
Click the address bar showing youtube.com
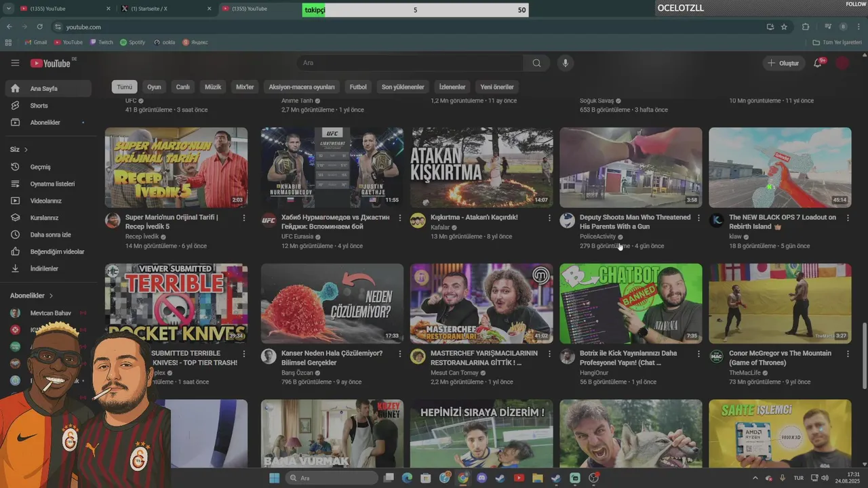407,26
